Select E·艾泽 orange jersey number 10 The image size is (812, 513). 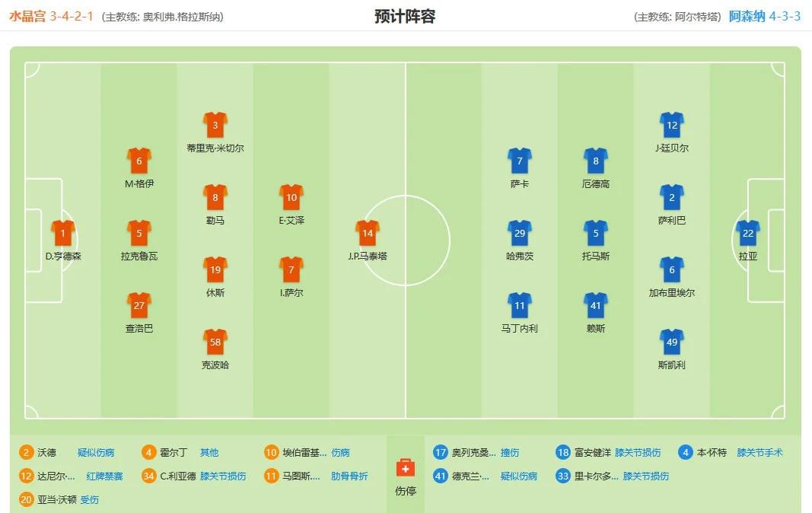(x=291, y=197)
